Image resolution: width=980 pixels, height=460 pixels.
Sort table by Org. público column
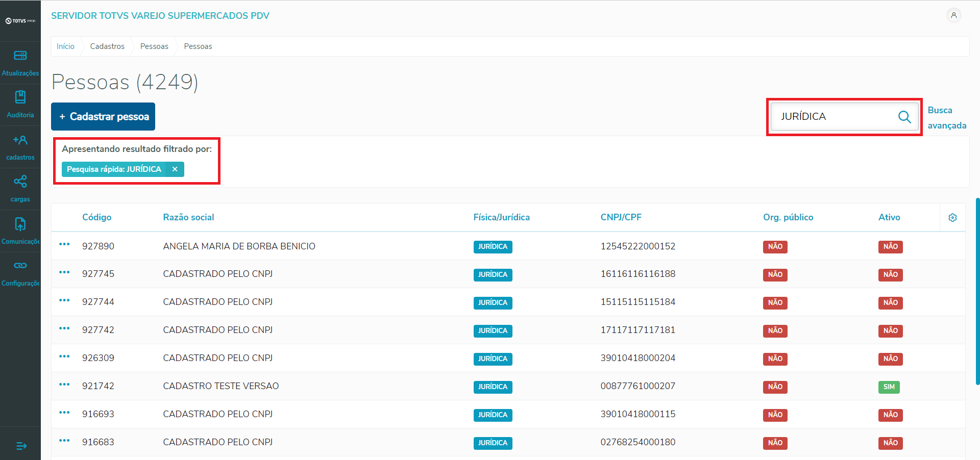[788, 217]
